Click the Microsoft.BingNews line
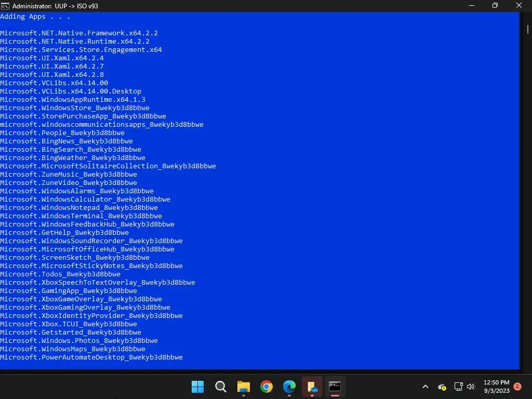Viewport: 532px width, 399px height. (x=66, y=141)
